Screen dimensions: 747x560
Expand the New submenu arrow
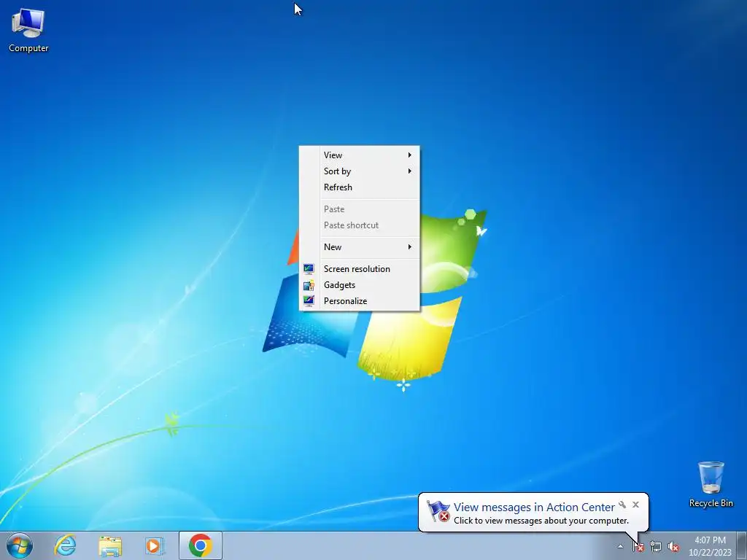tap(410, 246)
